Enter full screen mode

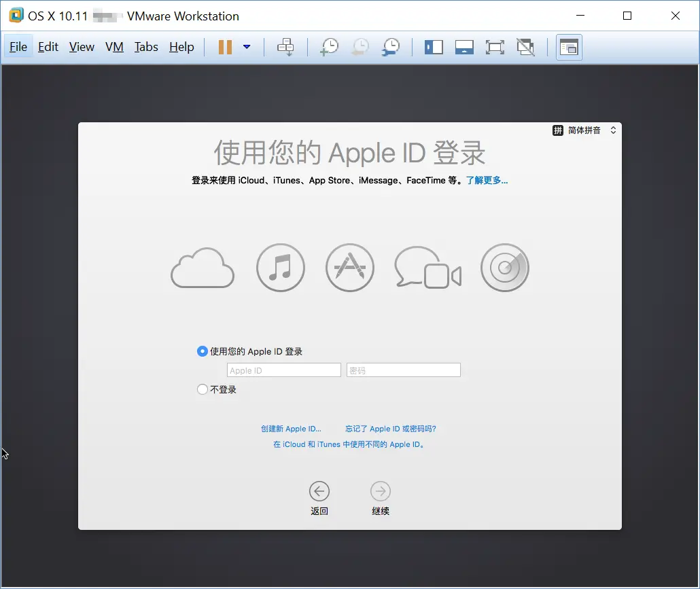495,47
